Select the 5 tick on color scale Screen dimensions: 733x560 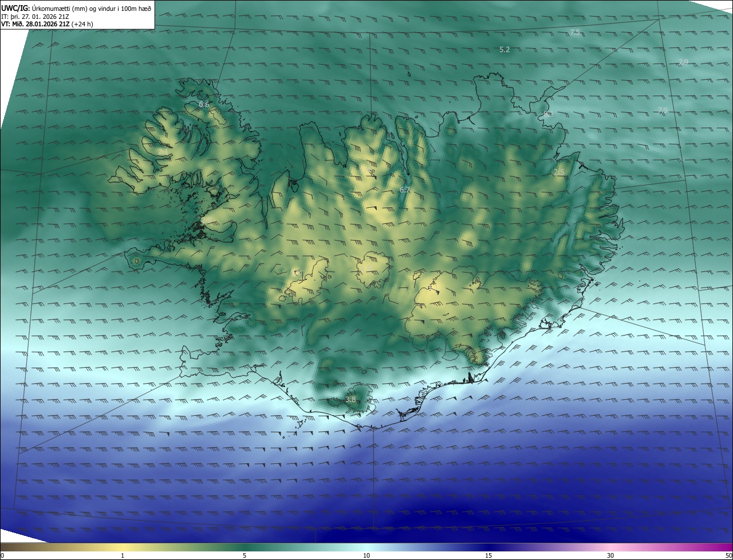click(x=245, y=555)
